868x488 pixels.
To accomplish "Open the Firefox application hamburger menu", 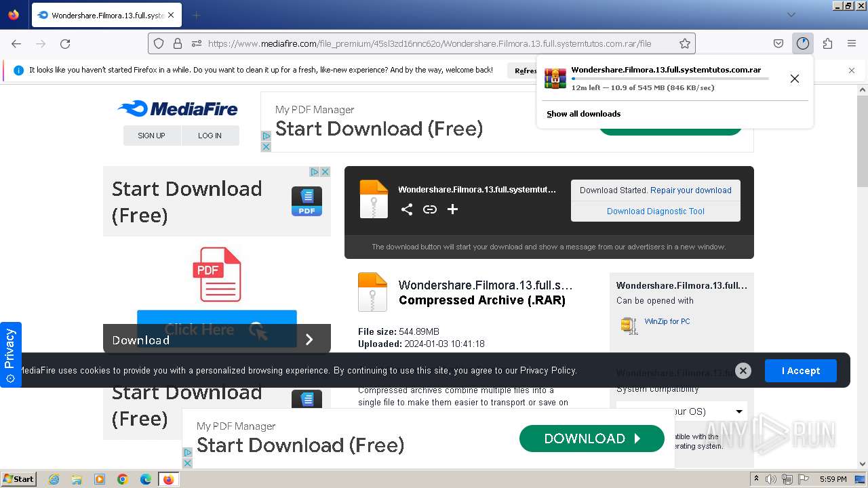I will click(x=852, y=43).
